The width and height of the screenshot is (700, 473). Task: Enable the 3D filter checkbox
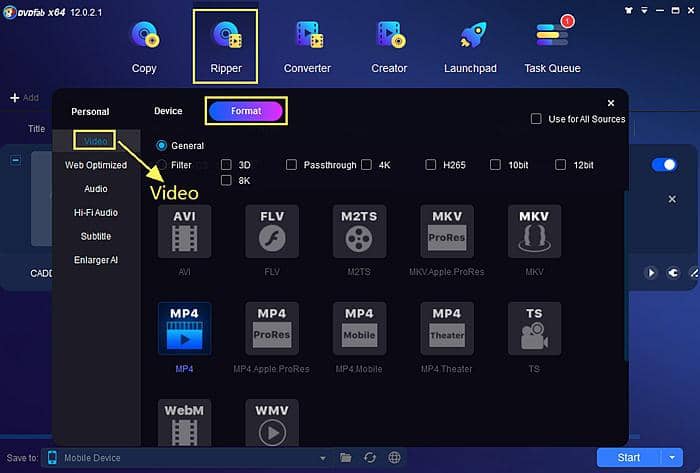click(226, 165)
